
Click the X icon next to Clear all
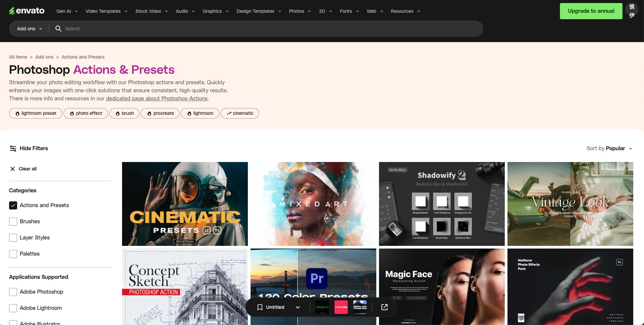[x=12, y=169]
